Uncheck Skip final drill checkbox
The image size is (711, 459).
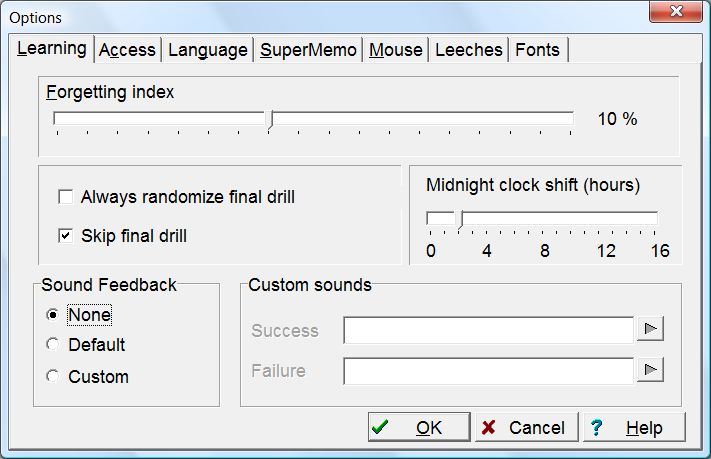pos(66,236)
